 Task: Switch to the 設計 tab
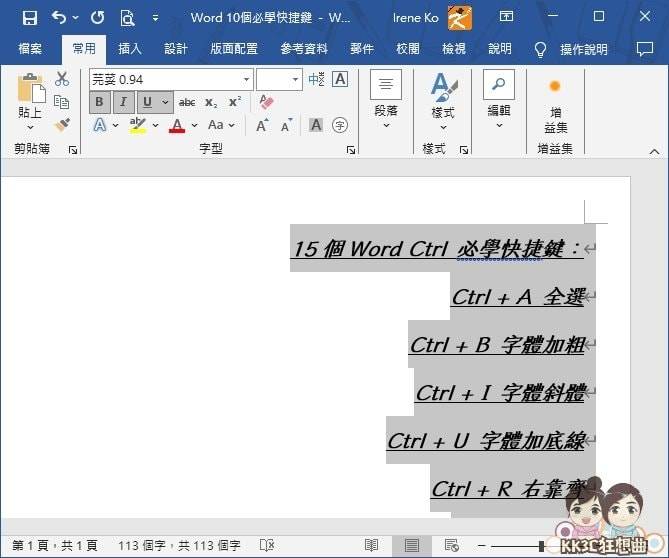(176, 49)
